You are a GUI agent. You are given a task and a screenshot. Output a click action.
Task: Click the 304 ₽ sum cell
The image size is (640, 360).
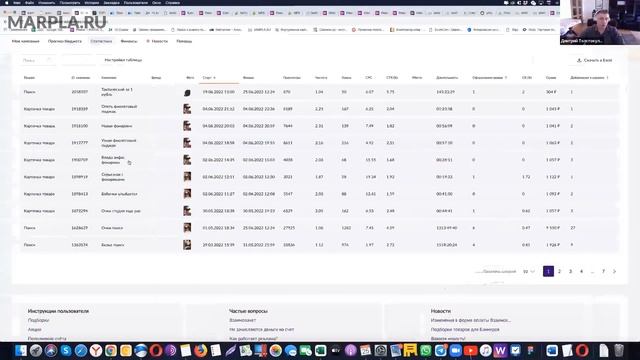click(x=551, y=92)
